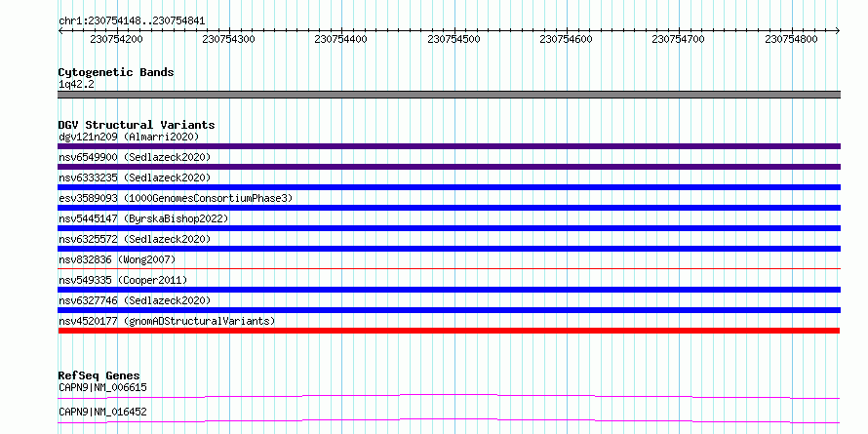Click ruler position 230754700
Screen dimensions: 868x434
click(678, 39)
